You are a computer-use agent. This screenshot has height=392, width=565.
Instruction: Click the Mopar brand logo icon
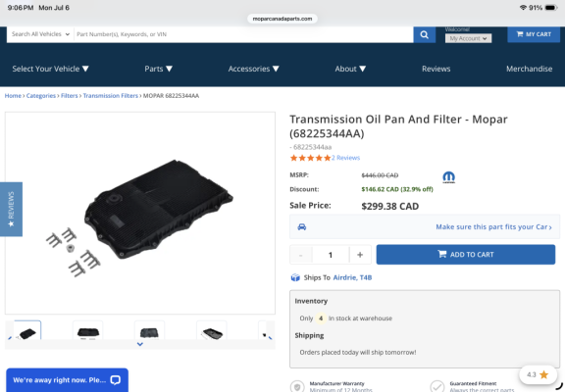coord(448,177)
